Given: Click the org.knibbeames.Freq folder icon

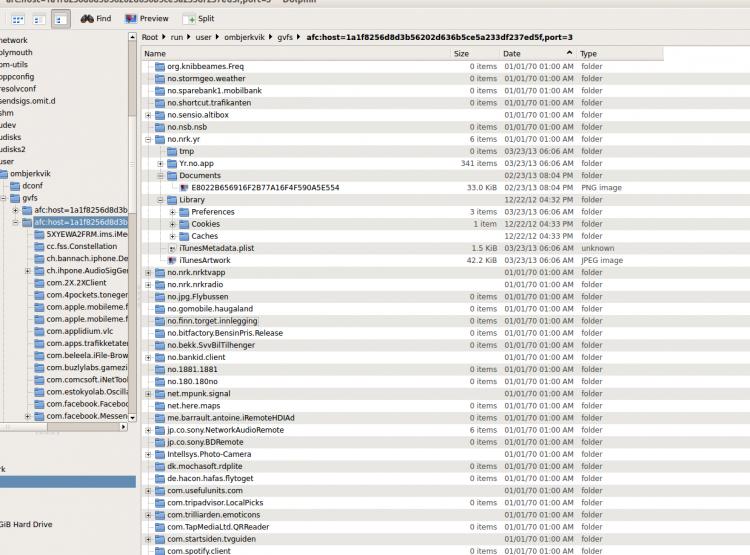Looking at the screenshot, I should pos(160,67).
